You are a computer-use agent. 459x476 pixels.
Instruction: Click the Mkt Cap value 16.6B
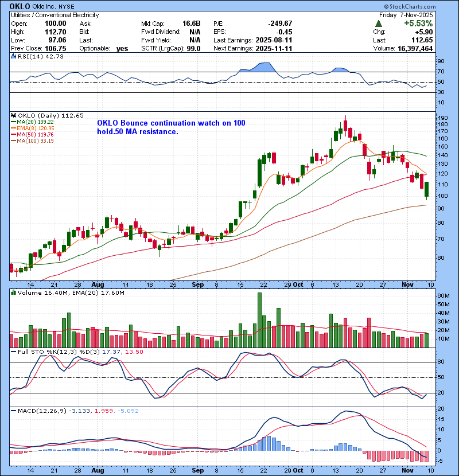pos(192,24)
